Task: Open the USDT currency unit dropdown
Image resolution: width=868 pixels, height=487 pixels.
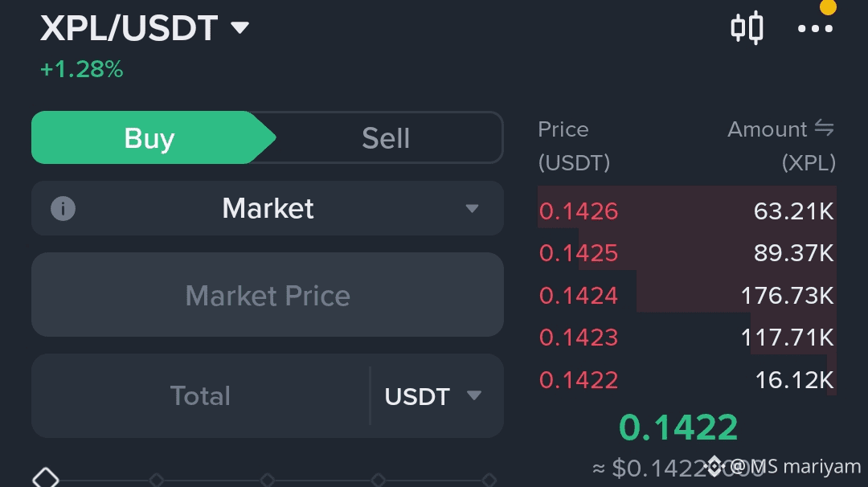Action: (433, 396)
